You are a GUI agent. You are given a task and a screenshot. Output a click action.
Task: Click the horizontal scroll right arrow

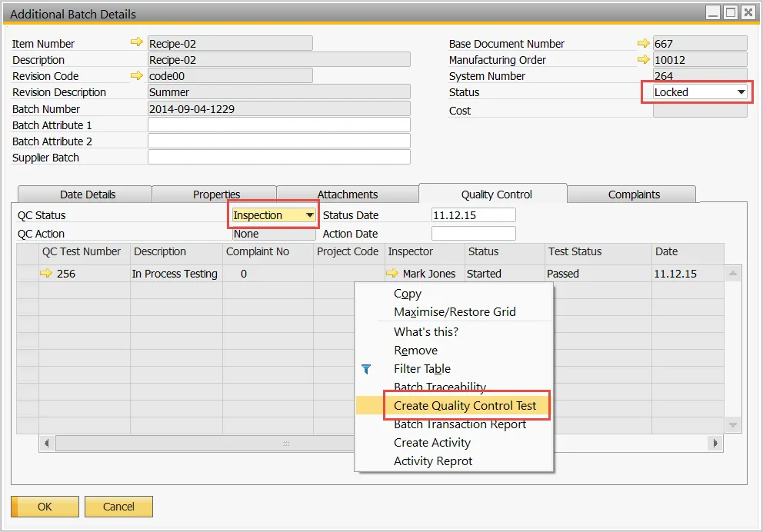715,443
